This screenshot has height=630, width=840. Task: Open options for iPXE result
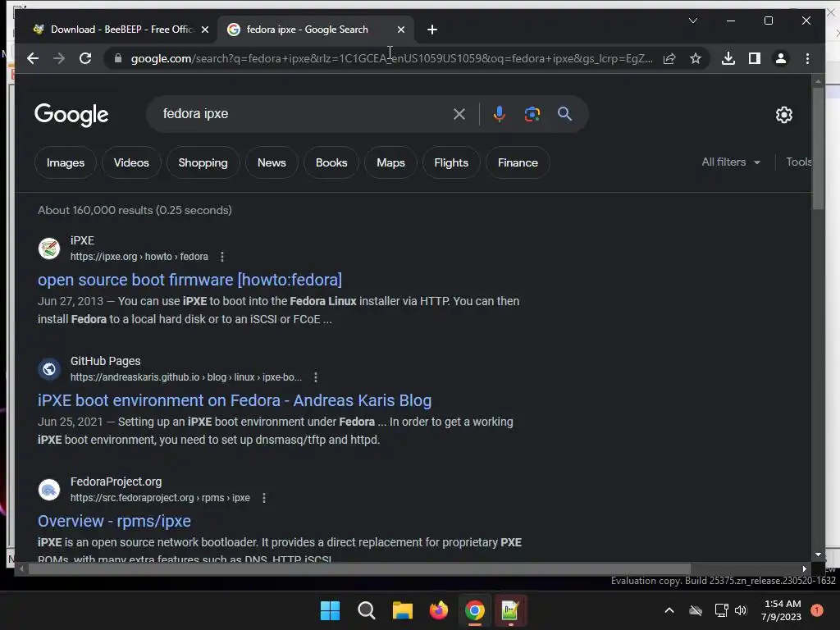tap(221, 257)
